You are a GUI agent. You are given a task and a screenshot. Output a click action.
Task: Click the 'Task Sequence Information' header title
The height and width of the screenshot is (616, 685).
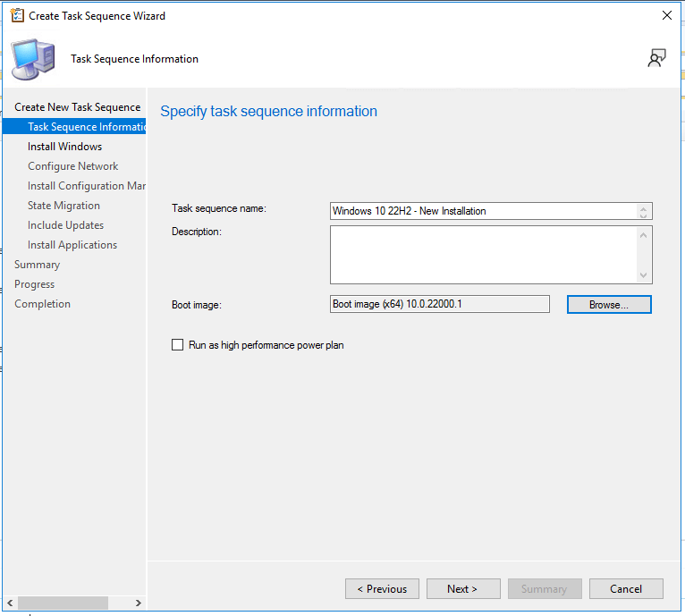pyautogui.click(x=134, y=59)
